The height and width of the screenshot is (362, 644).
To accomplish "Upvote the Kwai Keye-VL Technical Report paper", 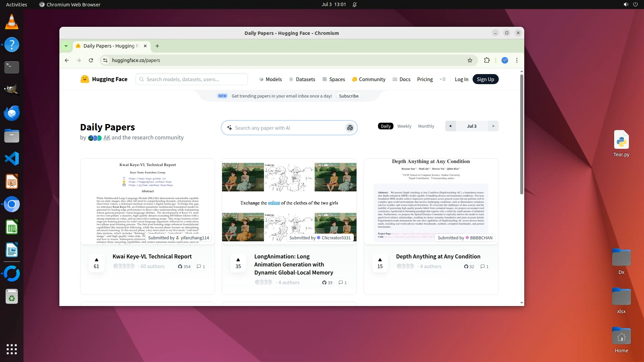I will pos(96,263).
